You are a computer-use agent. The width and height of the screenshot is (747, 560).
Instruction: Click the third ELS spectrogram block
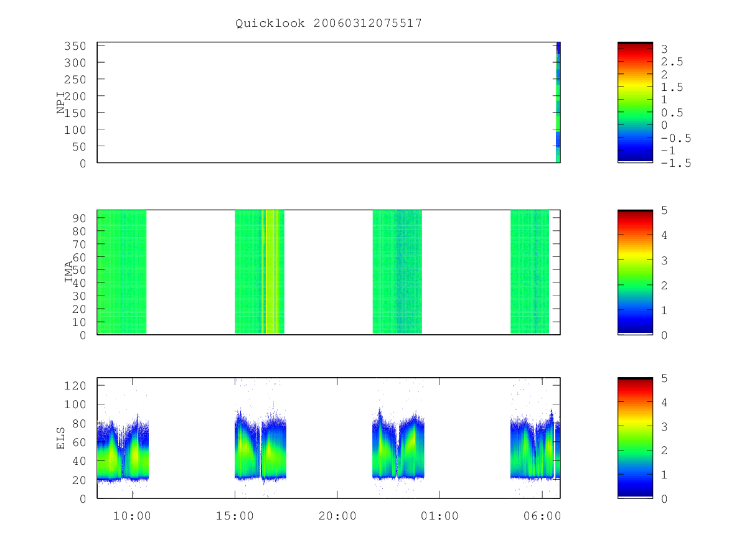pos(398,443)
